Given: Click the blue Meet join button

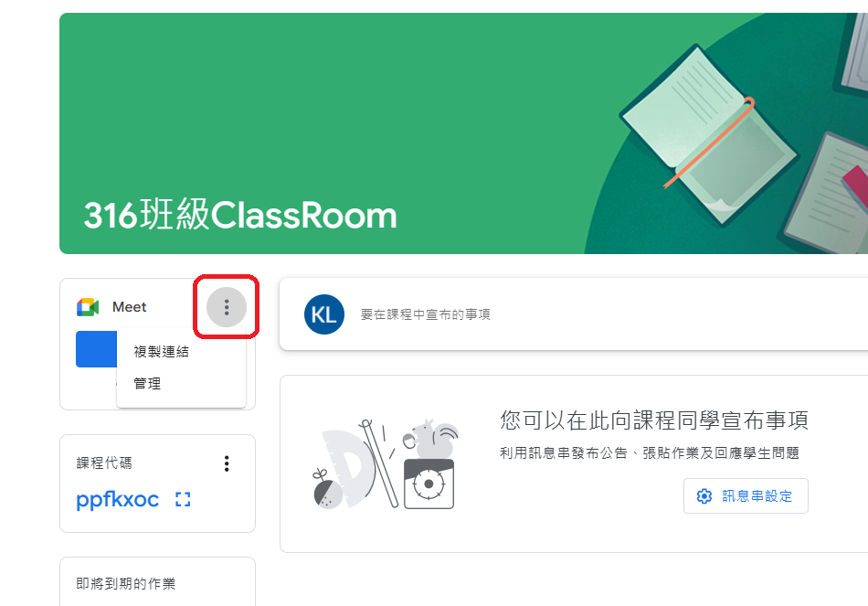Looking at the screenshot, I should pyautogui.click(x=96, y=349).
